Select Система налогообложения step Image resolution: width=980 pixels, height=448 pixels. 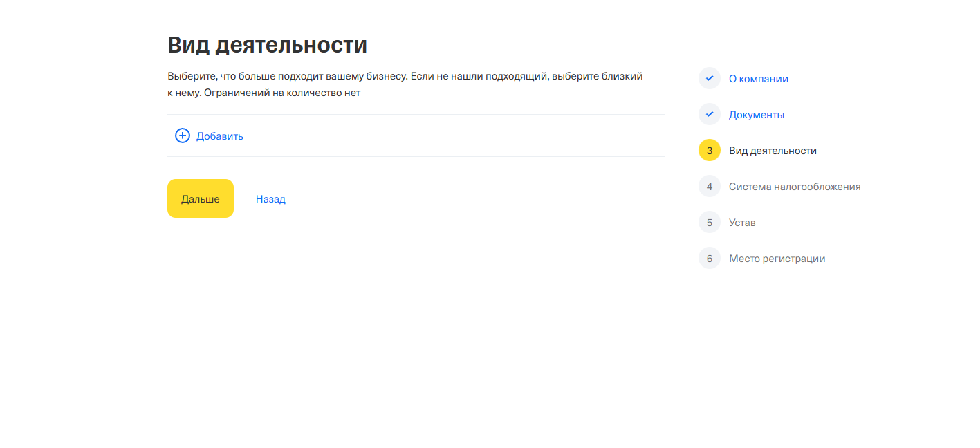pos(795,187)
